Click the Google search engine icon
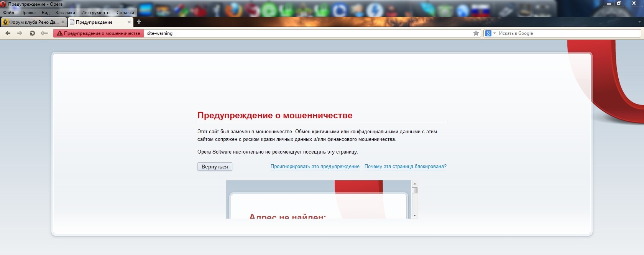 tap(488, 33)
